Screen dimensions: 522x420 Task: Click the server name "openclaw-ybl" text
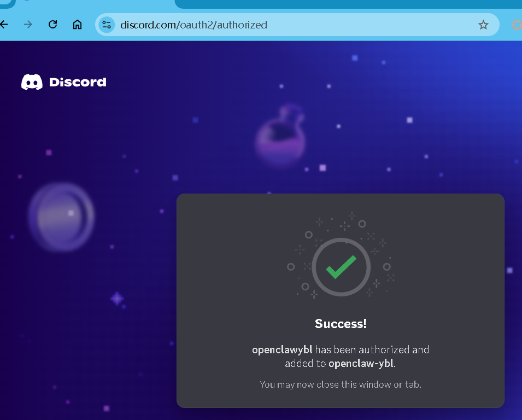click(361, 363)
